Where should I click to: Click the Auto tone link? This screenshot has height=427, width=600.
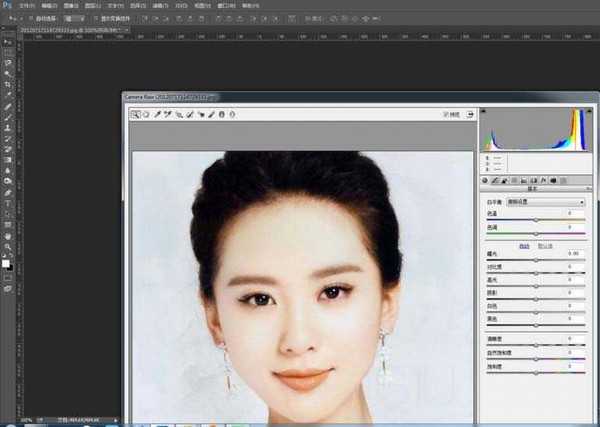524,245
